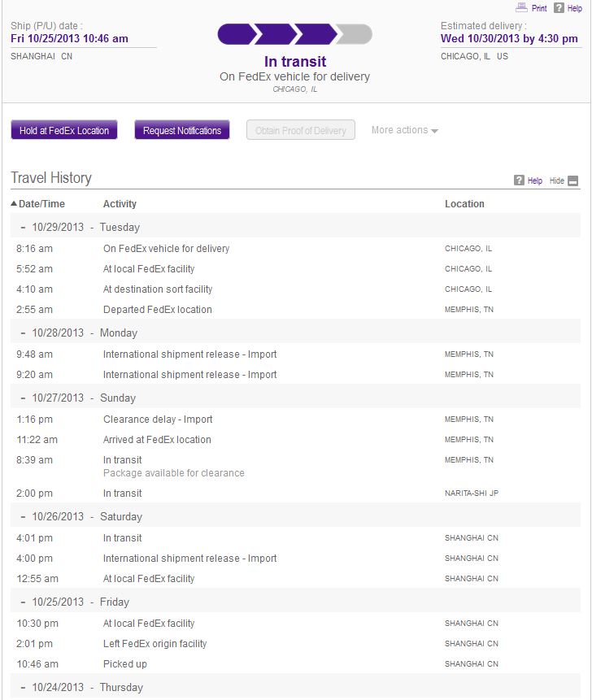Click the Hide minus icon in Travel History

pyautogui.click(x=572, y=180)
